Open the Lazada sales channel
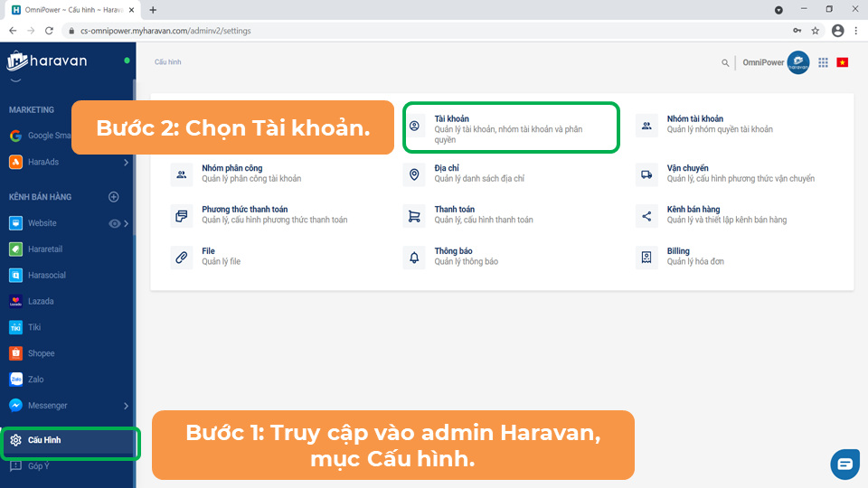The width and height of the screenshot is (868, 488). click(x=41, y=302)
